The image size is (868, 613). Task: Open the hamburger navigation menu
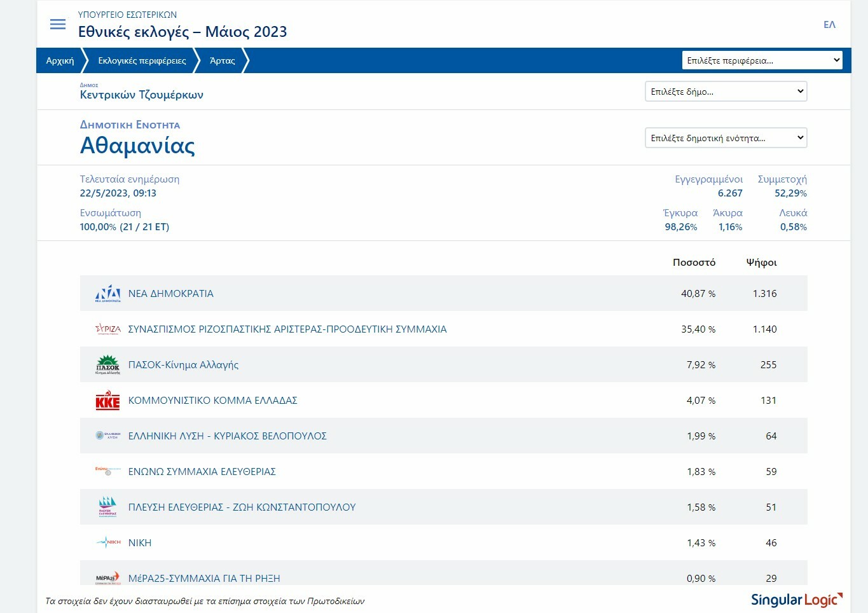(x=58, y=24)
